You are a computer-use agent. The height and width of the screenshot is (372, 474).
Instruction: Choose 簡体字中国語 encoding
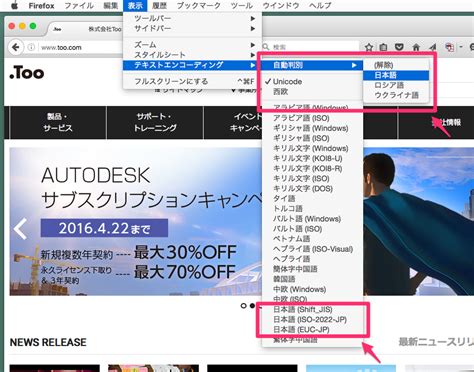tap(312, 269)
